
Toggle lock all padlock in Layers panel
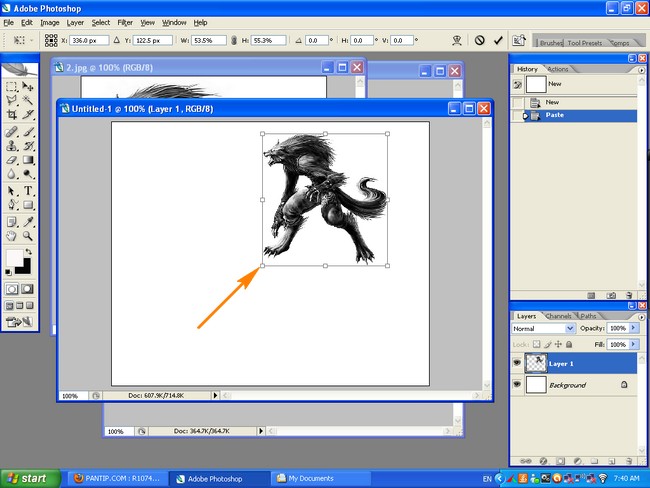tap(569, 344)
